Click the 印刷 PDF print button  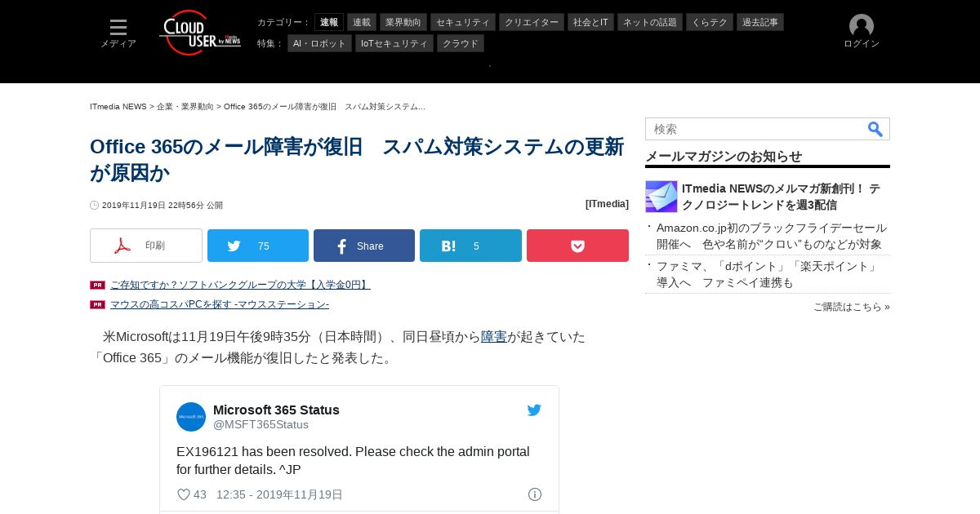[x=146, y=246]
